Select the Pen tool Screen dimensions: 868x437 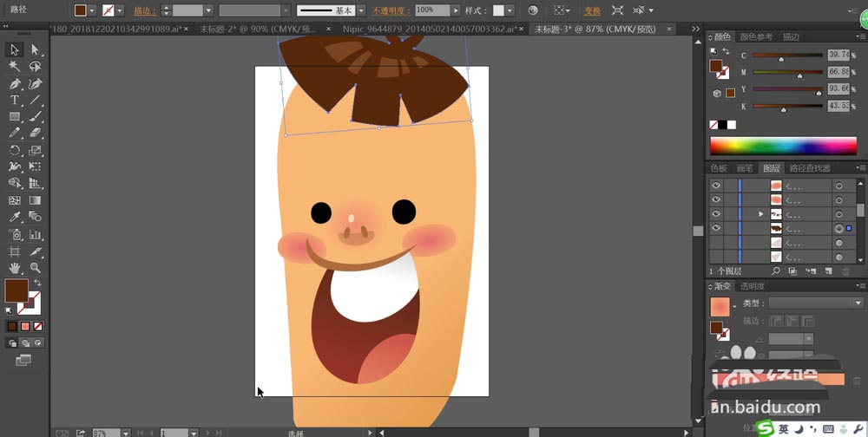coord(15,83)
